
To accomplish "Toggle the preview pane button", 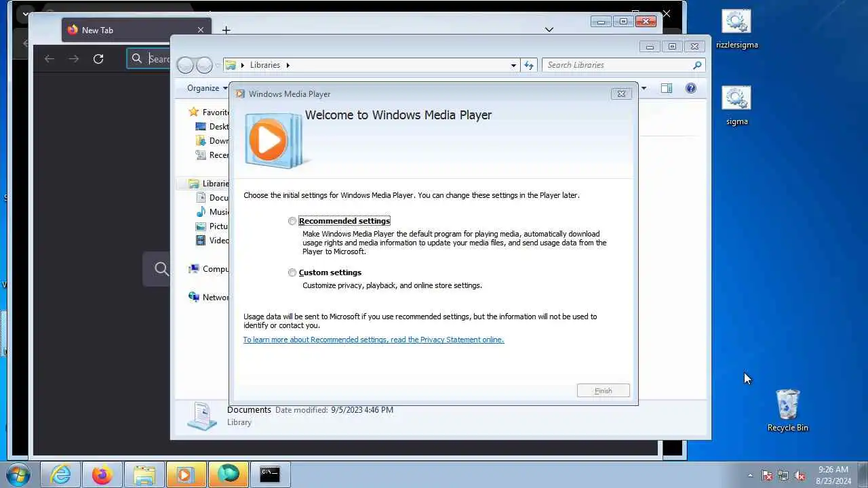I will (667, 88).
